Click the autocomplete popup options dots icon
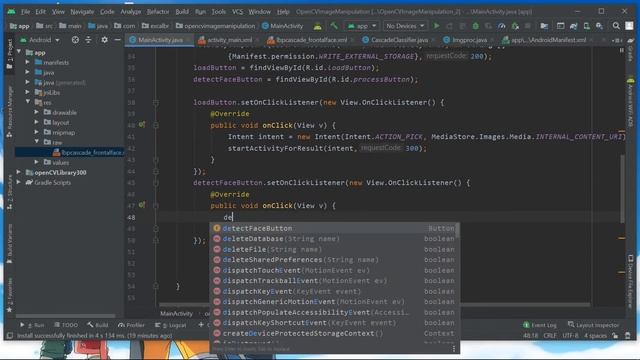640x360 pixels. click(454, 349)
